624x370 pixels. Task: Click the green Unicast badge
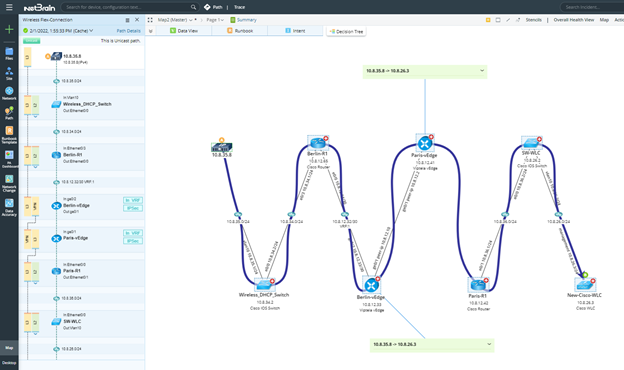click(x=31, y=41)
